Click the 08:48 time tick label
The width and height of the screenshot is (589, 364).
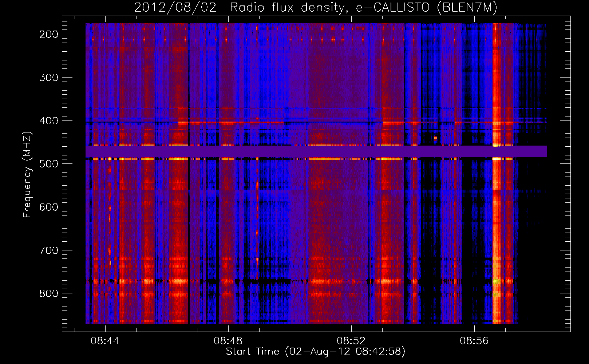click(228, 341)
